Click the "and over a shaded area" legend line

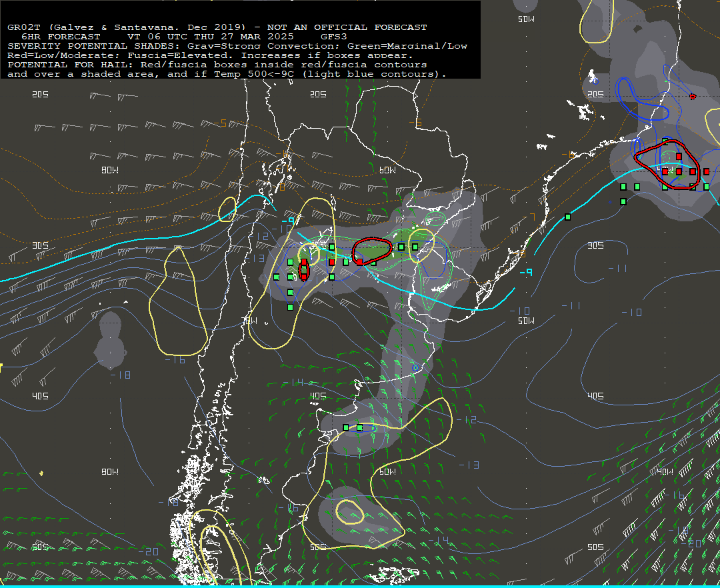pos(227,74)
